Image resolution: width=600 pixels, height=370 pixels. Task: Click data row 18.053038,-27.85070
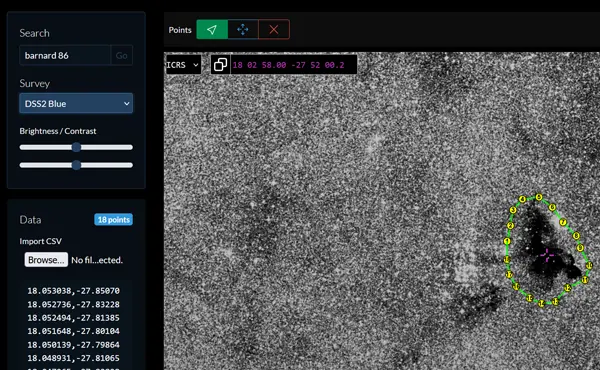(x=73, y=291)
